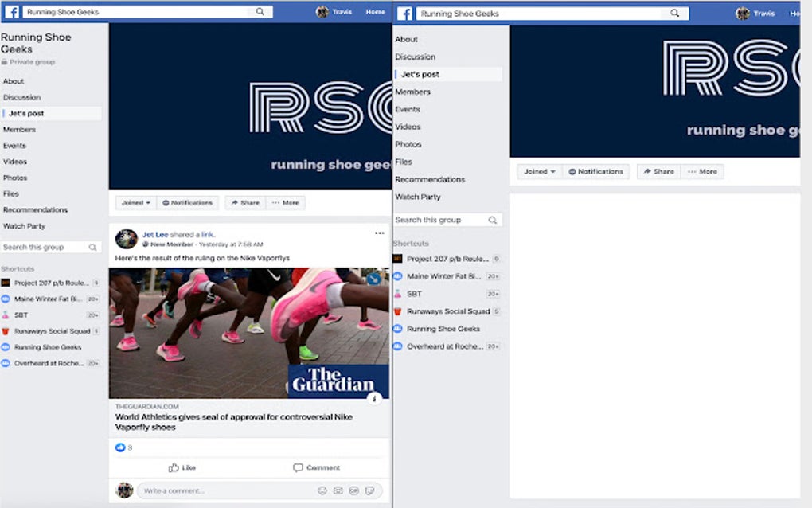This screenshot has height=508, width=812.
Task: Open Travis profile avatar in left window
Action: [x=322, y=11]
